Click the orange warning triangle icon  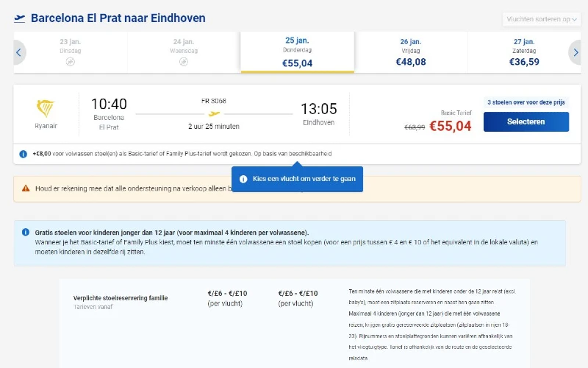click(26, 188)
